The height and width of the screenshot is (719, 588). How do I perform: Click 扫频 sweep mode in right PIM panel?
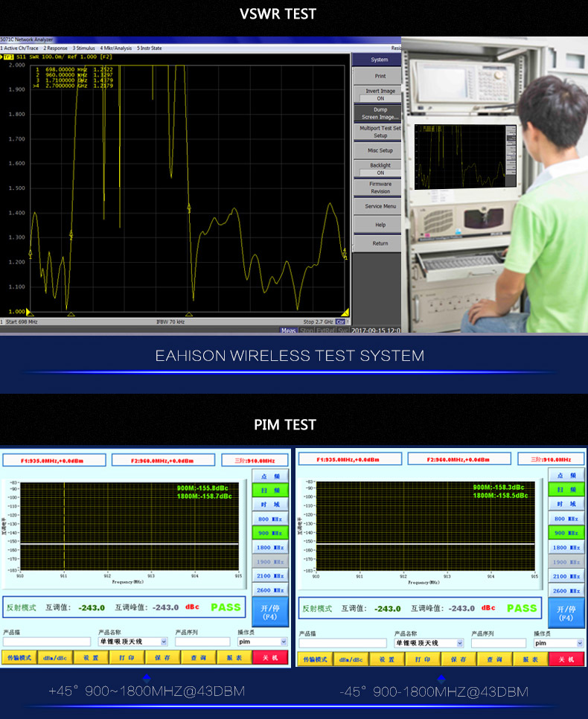pyautogui.click(x=566, y=490)
